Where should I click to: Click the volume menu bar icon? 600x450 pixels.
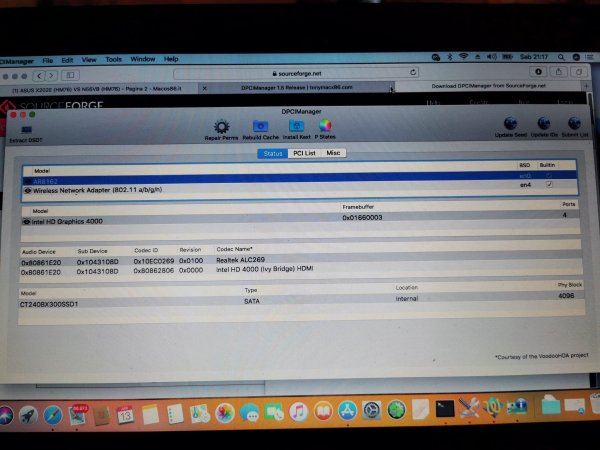click(491, 57)
